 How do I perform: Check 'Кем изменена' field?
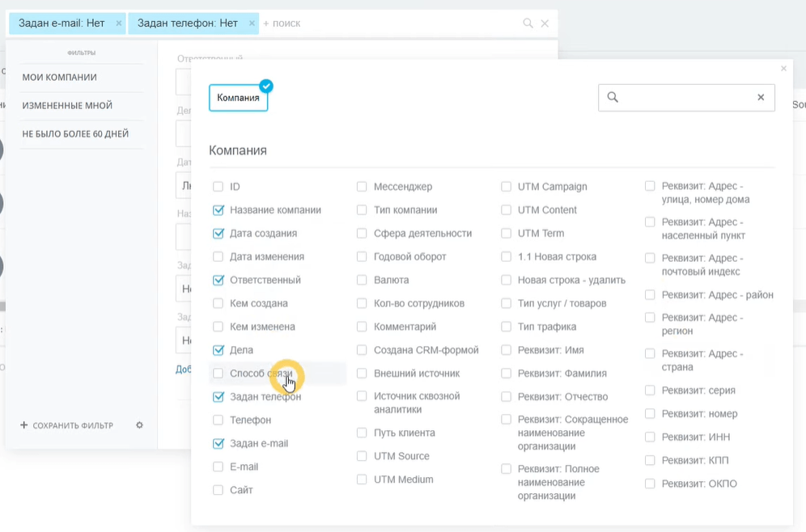click(x=218, y=327)
